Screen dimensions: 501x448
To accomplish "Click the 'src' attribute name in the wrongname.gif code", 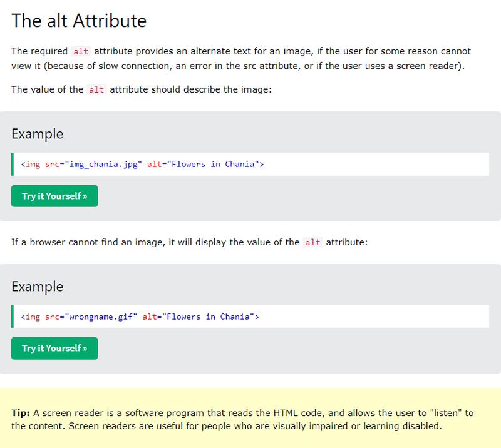I will 52,317.
